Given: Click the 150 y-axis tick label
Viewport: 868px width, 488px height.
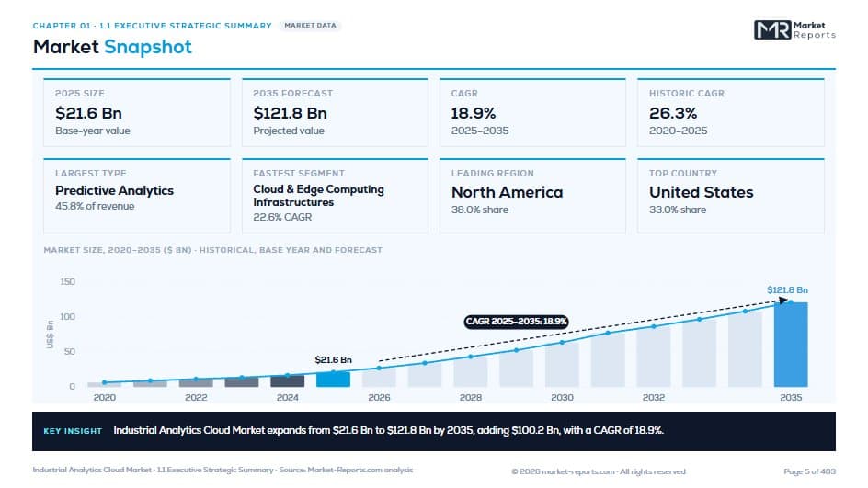Looking at the screenshot, I should pyautogui.click(x=67, y=281).
